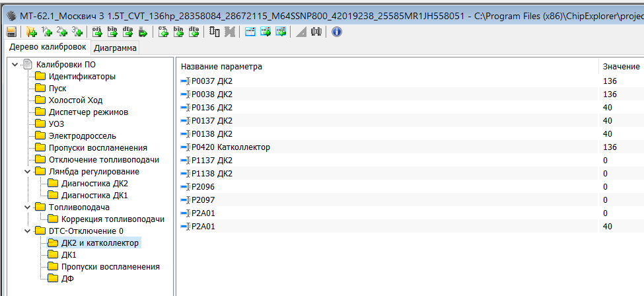
Task: Click the open folder with plus icon
Action: tap(31, 32)
